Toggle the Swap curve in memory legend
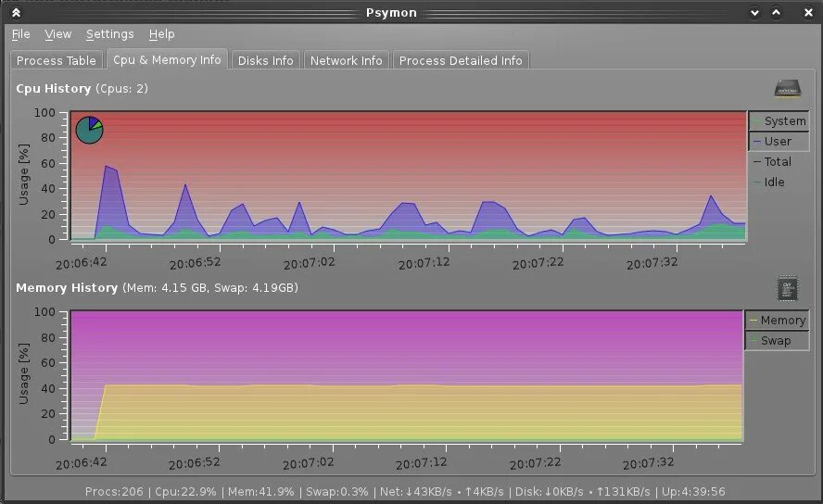823x504 pixels. (x=778, y=341)
